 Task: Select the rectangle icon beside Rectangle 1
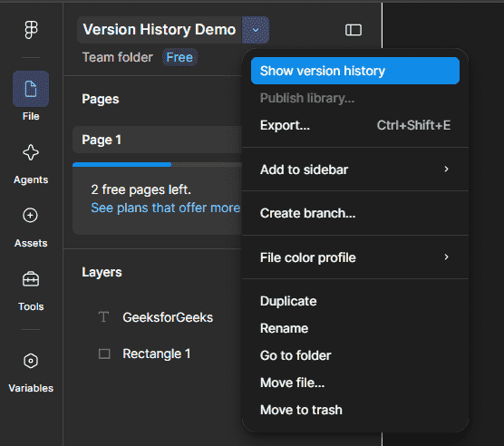click(x=104, y=354)
